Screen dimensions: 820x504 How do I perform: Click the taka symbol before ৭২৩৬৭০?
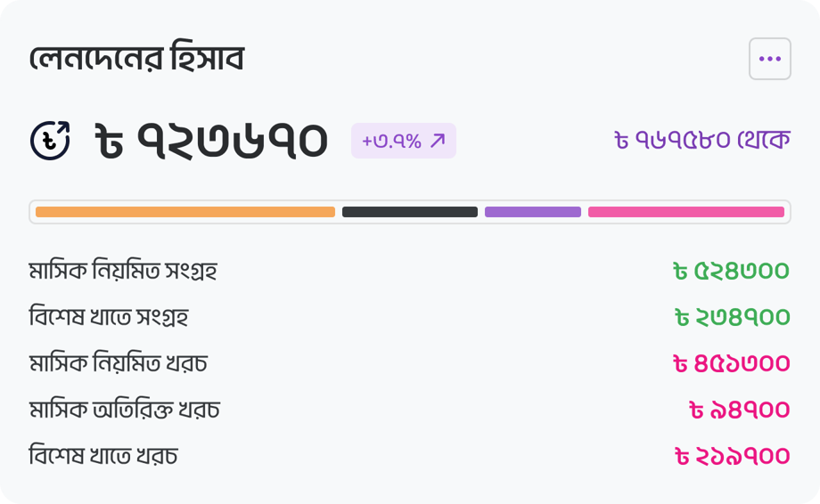coord(109,141)
